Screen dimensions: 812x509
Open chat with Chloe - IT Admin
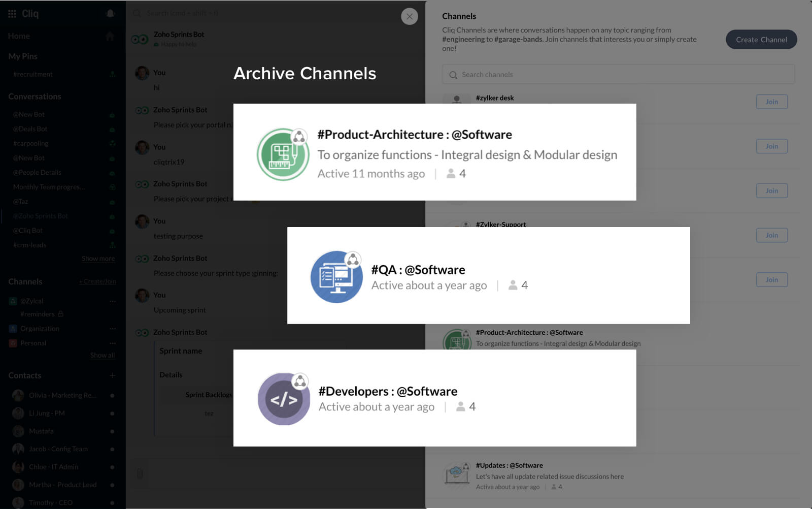click(53, 467)
